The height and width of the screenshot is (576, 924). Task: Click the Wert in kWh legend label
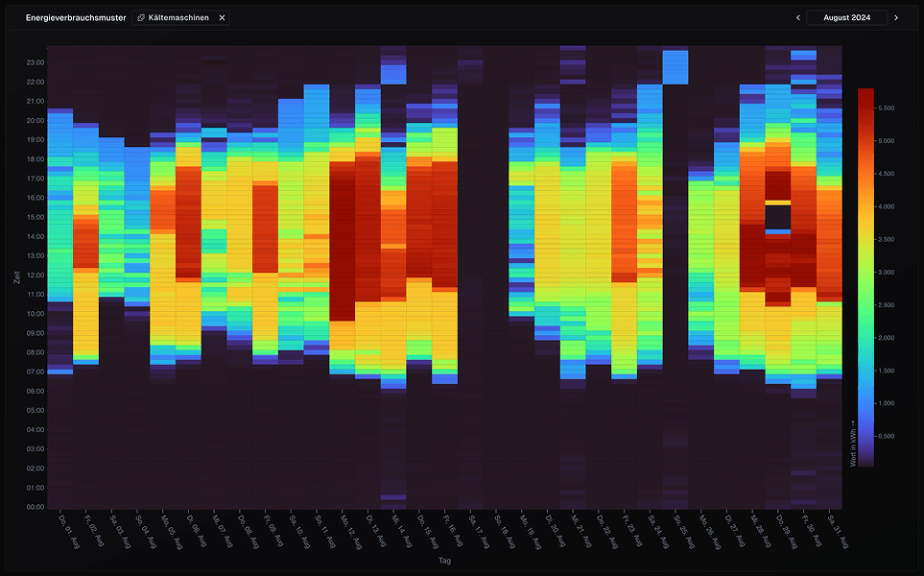pyautogui.click(x=852, y=443)
